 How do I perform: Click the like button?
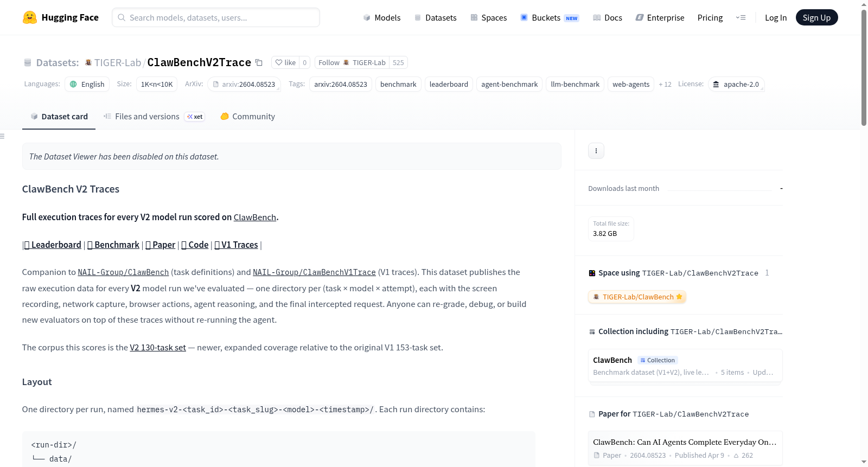[285, 62]
